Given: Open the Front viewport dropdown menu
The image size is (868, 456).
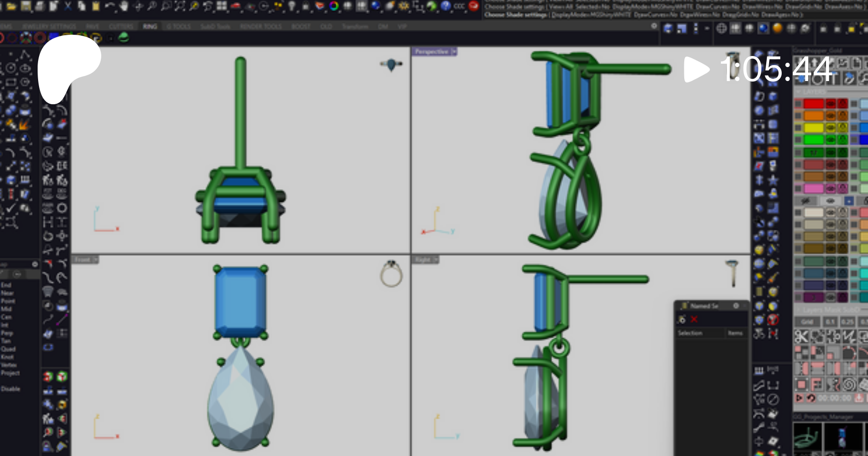Looking at the screenshot, I should [x=95, y=260].
